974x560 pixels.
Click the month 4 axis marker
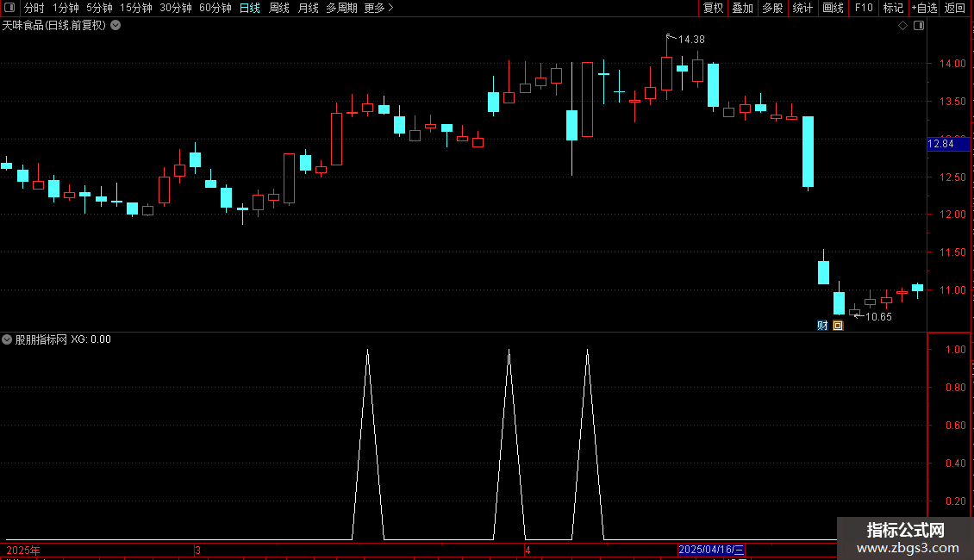coord(528,550)
